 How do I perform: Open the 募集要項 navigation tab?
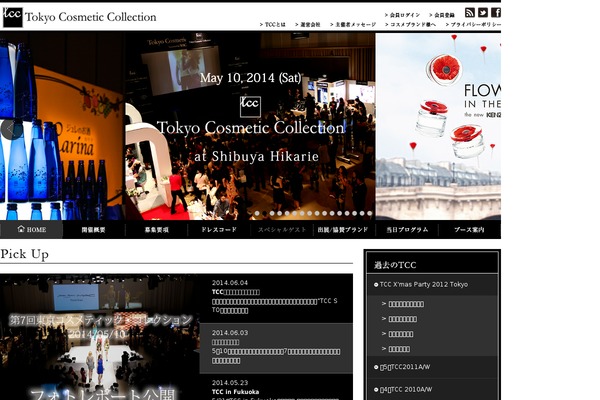pyautogui.click(x=157, y=230)
